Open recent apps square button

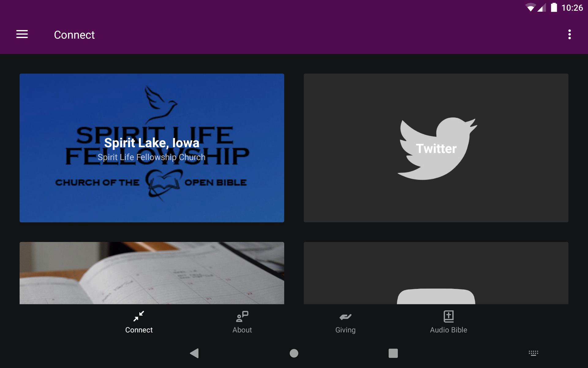[393, 353]
